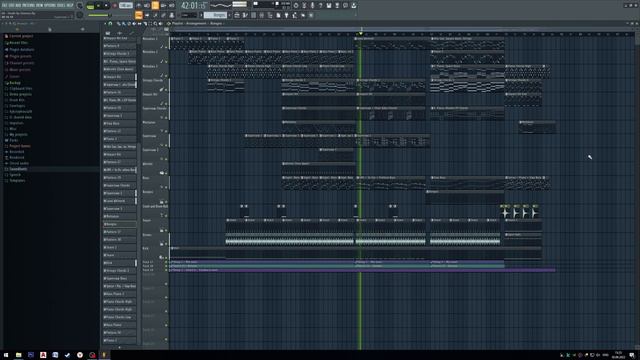Click the Supersaw 2 track header
The width and height of the screenshot is (640, 360).
point(155,154)
